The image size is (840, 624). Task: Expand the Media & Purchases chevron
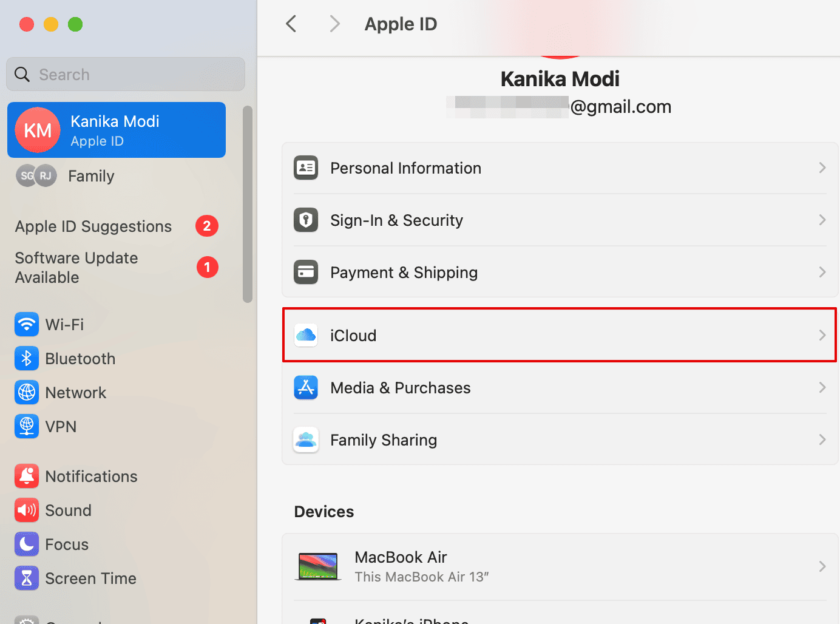pos(822,388)
